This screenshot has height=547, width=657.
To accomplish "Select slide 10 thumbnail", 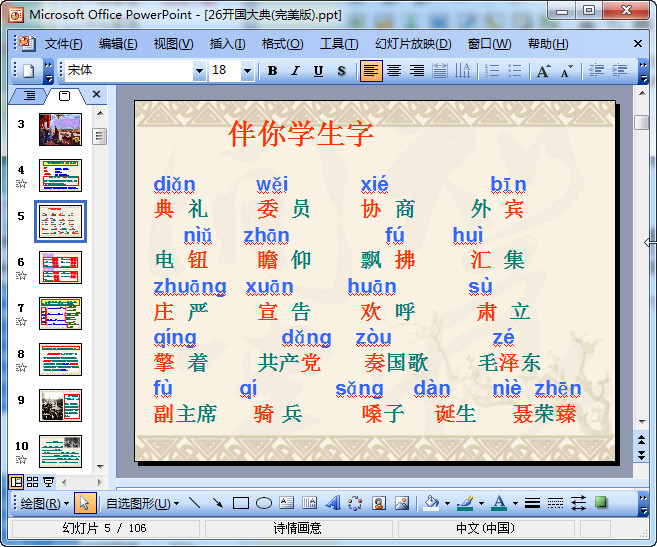I will (60, 451).
